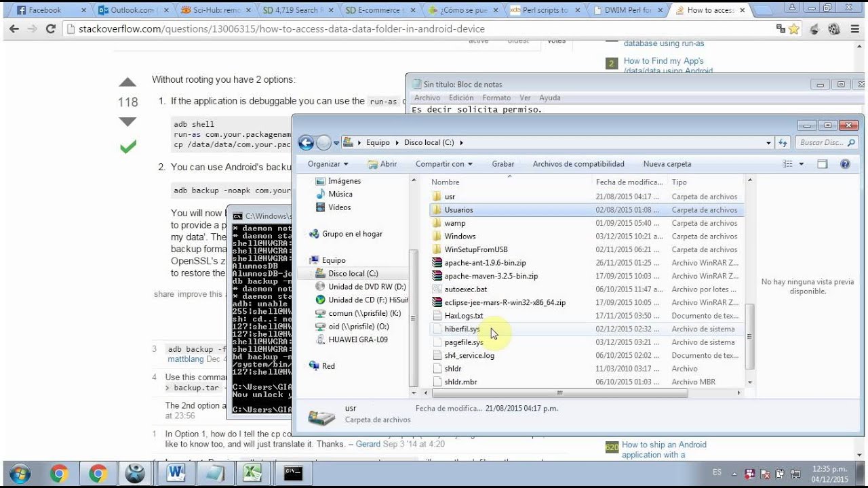The image size is (868, 488).
Task: Select Vídeos in the navigation pane
Action: 332,207
